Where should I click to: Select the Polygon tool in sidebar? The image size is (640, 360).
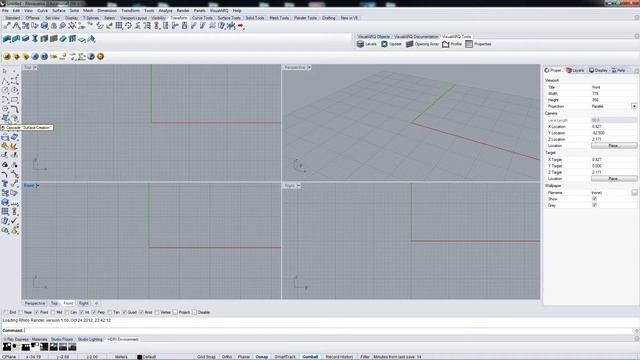5,109
